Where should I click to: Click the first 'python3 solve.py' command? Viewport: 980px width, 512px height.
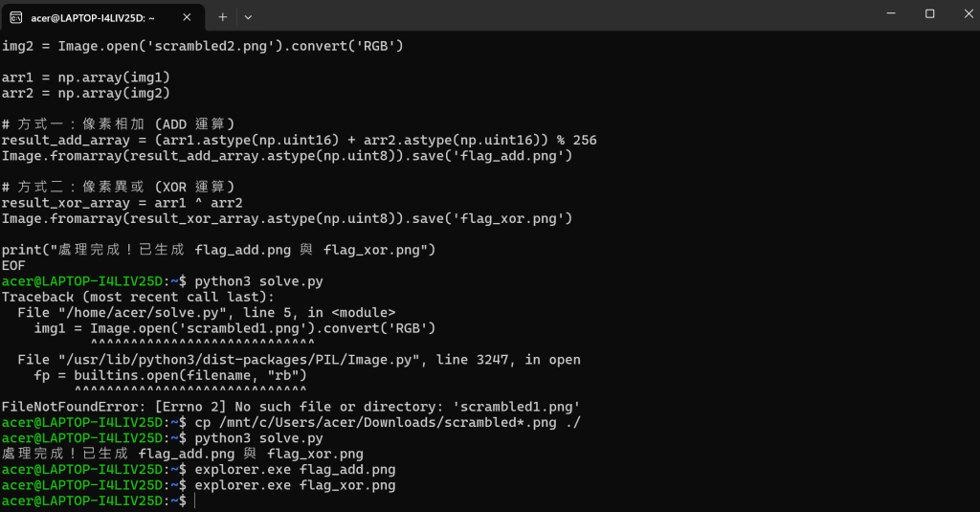coord(258,281)
